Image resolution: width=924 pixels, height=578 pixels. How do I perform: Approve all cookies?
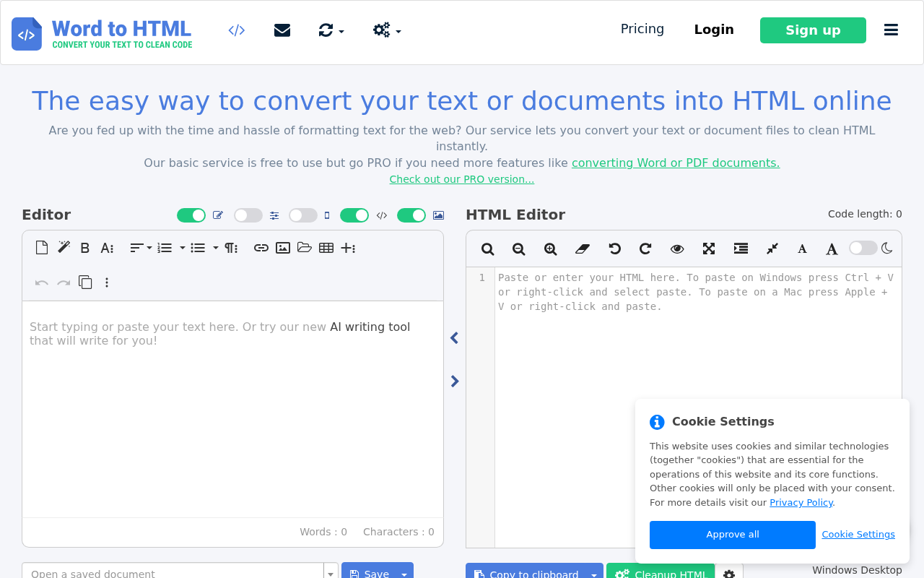[733, 535]
